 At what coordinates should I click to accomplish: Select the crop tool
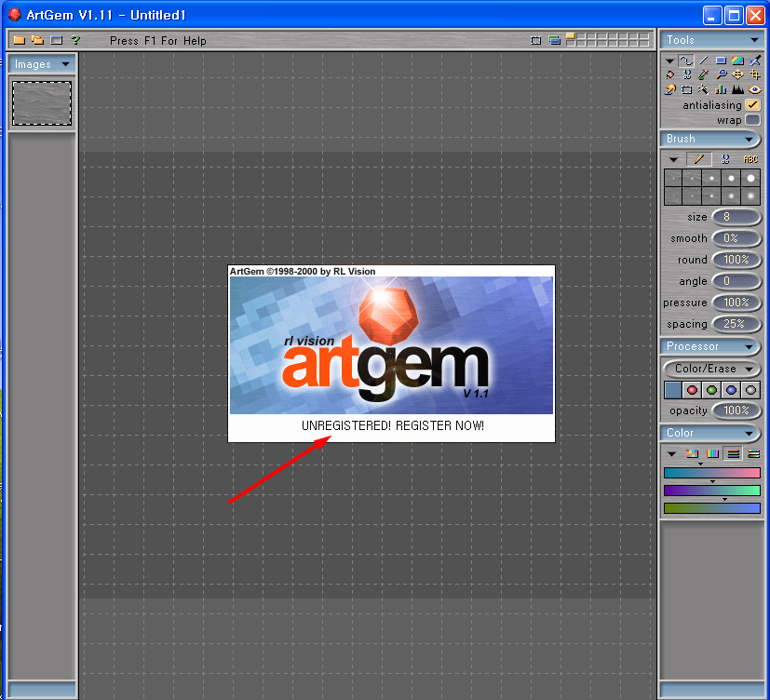[x=755, y=74]
